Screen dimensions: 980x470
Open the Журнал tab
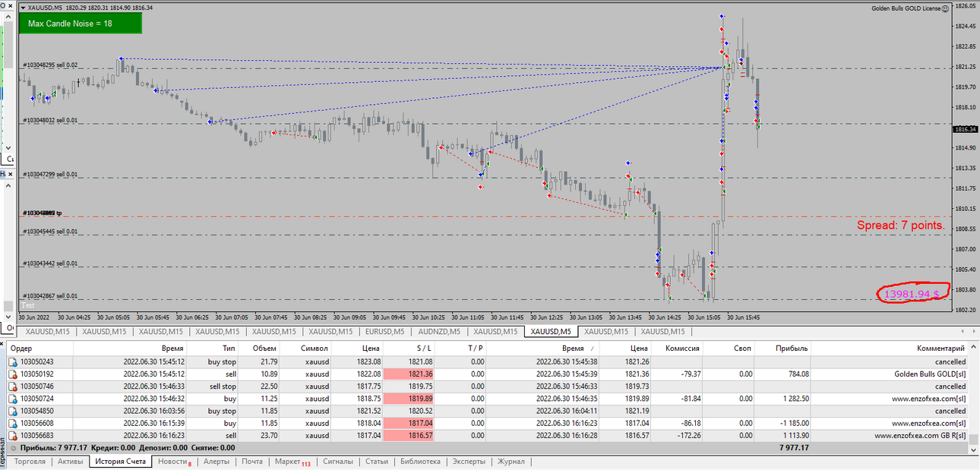[511, 462]
